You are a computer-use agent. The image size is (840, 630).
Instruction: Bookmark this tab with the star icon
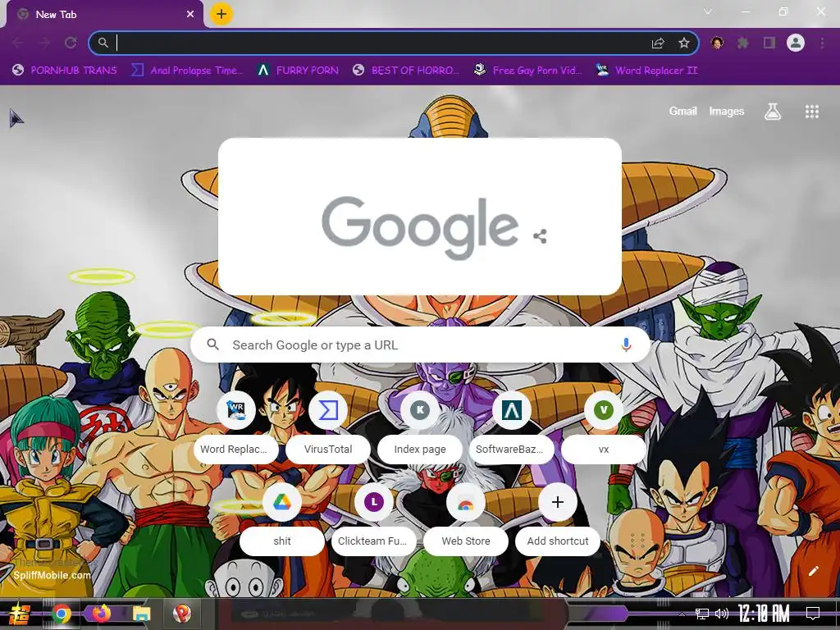(683, 43)
